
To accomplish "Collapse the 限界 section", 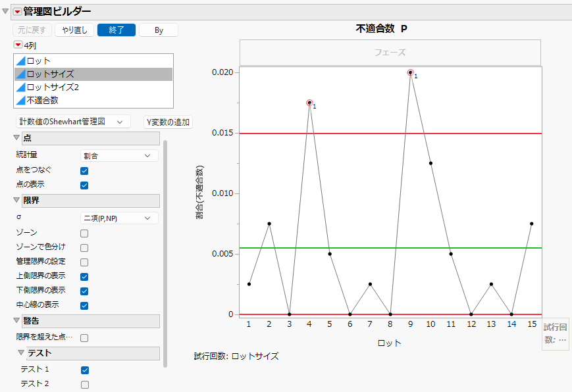I will (x=16, y=200).
